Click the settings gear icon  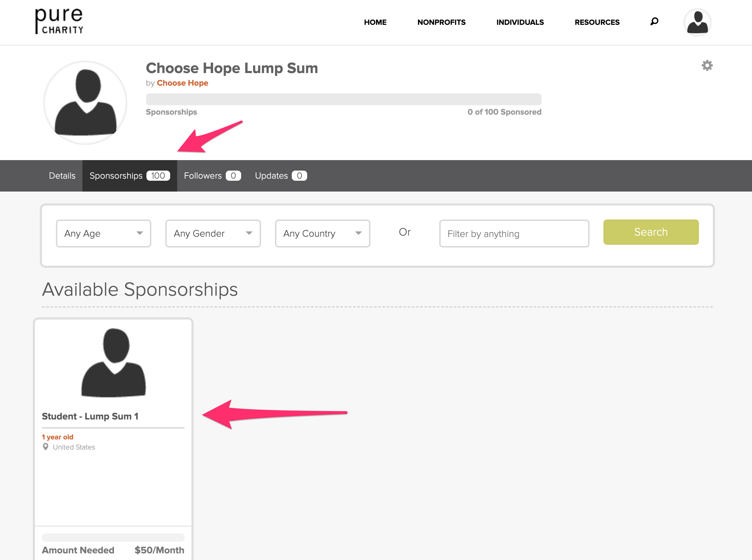[x=707, y=65]
